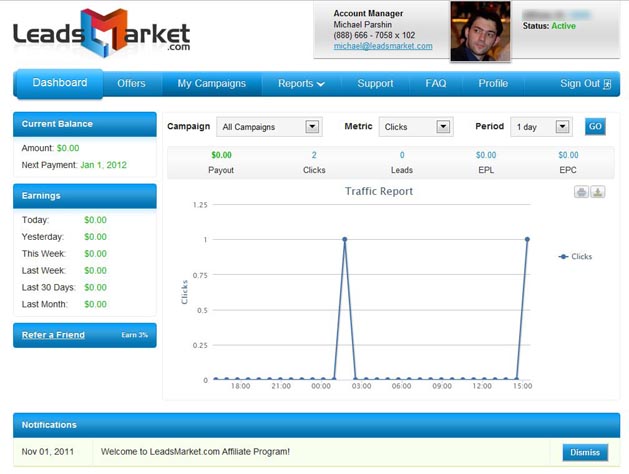
Task: Click the print chart icon
Action: (x=581, y=192)
